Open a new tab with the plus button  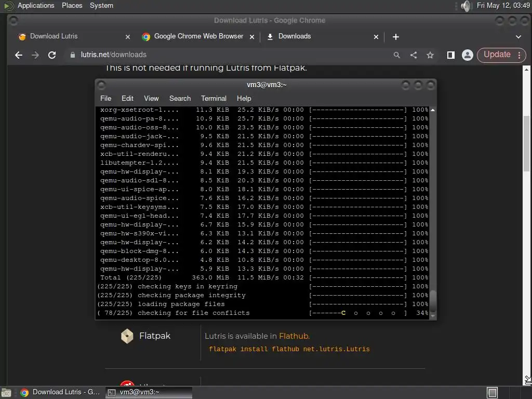[x=395, y=37]
